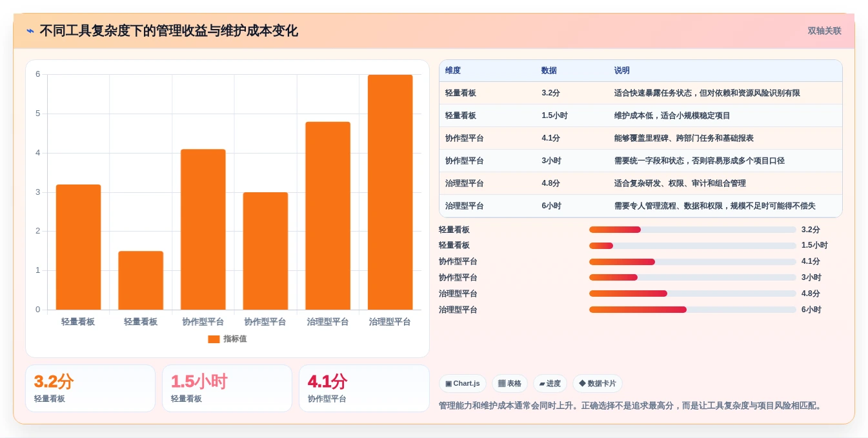Click the chart bar reaching exactly 3
This screenshot has width=868, height=438.
click(x=265, y=251)
